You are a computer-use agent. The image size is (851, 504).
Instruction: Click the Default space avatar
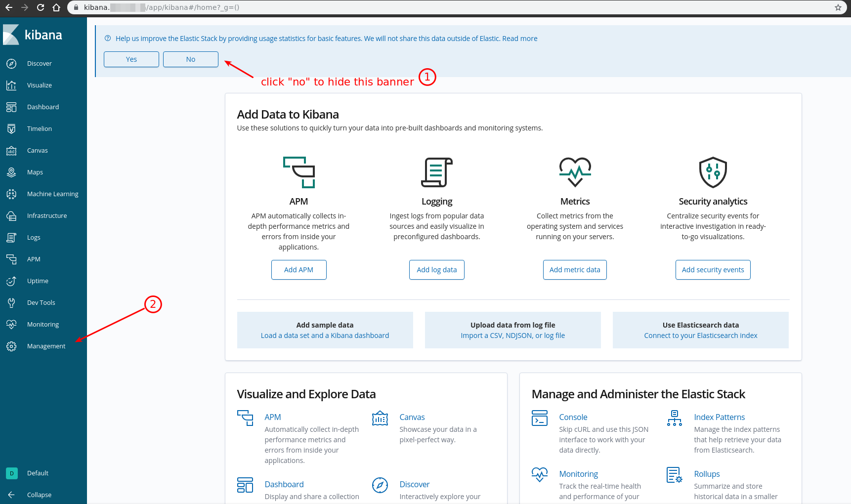point(12,473)
